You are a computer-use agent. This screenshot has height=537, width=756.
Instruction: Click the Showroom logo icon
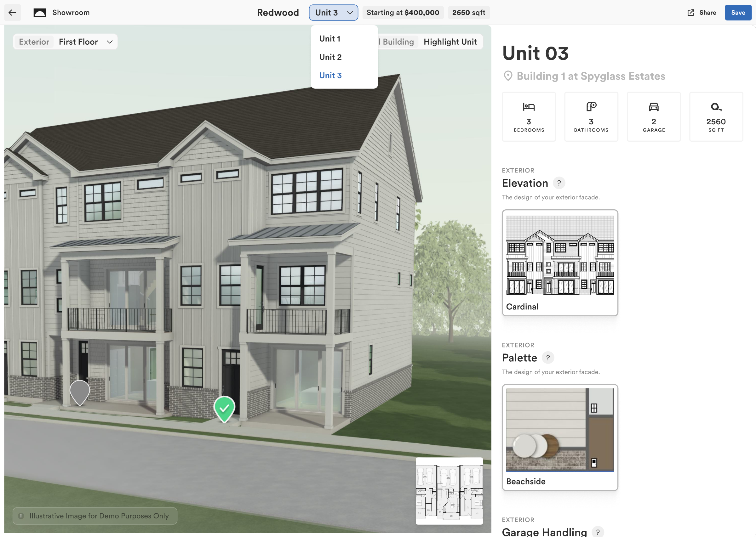(x=40, y=13)
